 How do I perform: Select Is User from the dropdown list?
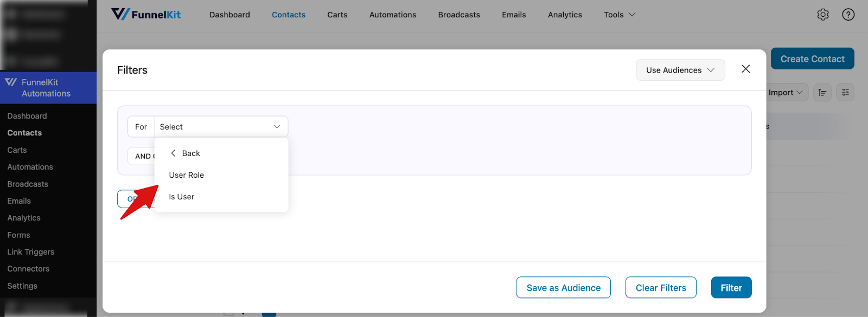click(x=181, y=196)
